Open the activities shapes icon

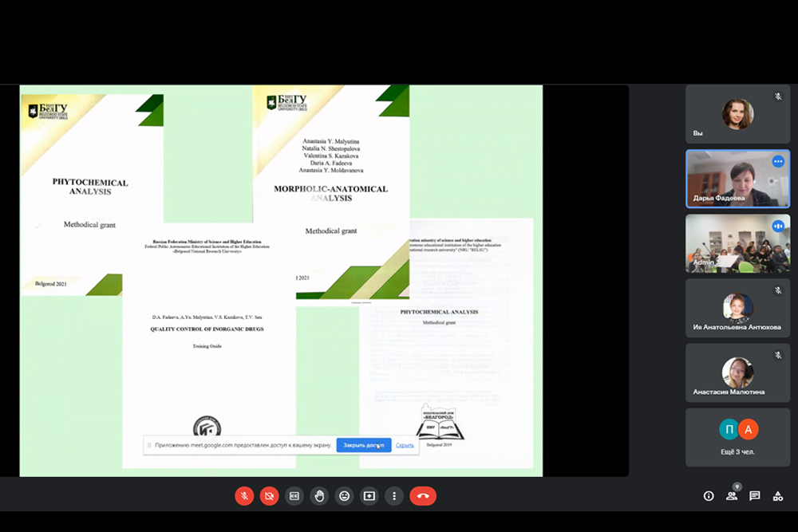pyautogui.click(x=777, y=496)
